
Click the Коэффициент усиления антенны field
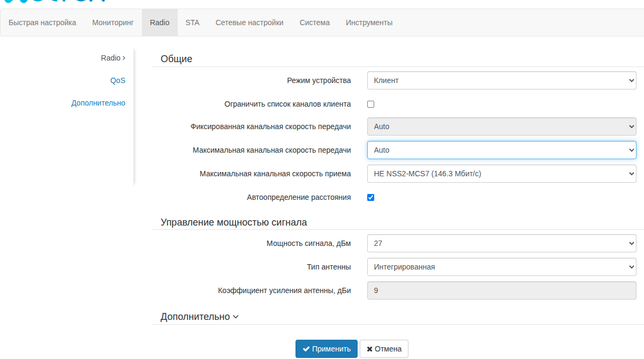click(x=501, y=290)
